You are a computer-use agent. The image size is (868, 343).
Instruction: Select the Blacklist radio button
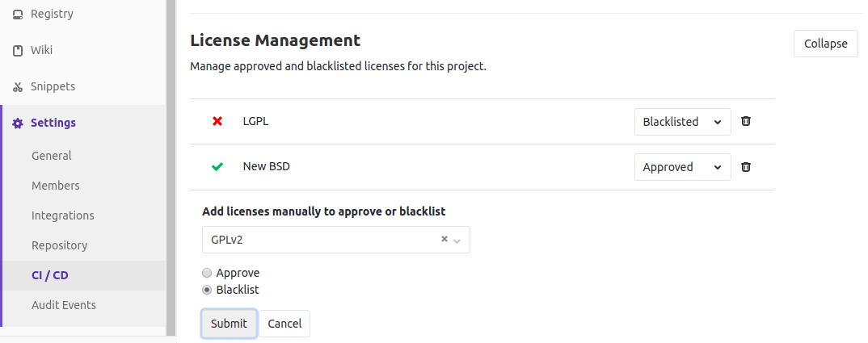(206, 290)
